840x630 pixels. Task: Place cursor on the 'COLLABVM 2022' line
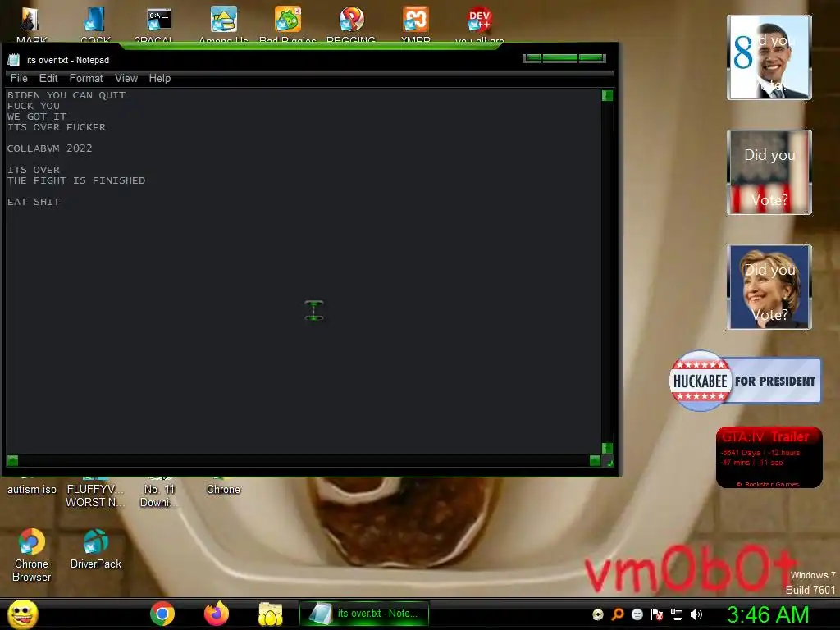point(49,148)
